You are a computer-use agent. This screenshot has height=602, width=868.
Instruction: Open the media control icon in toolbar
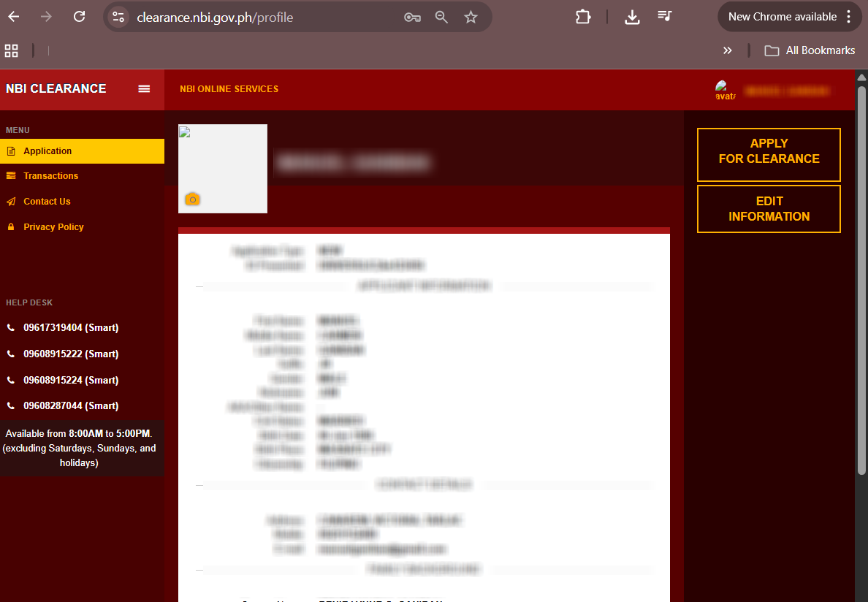point(664,17)
